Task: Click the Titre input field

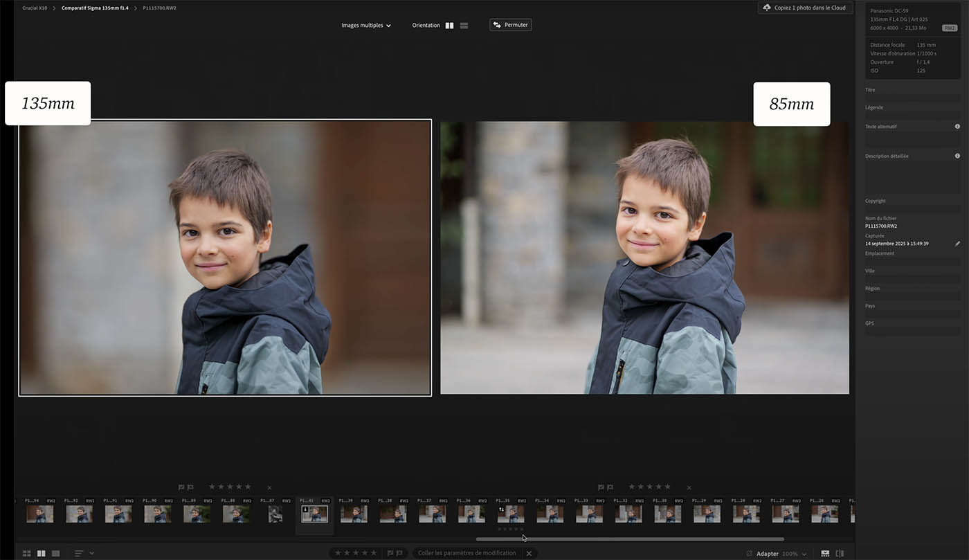Action: (x=912, y=98)
